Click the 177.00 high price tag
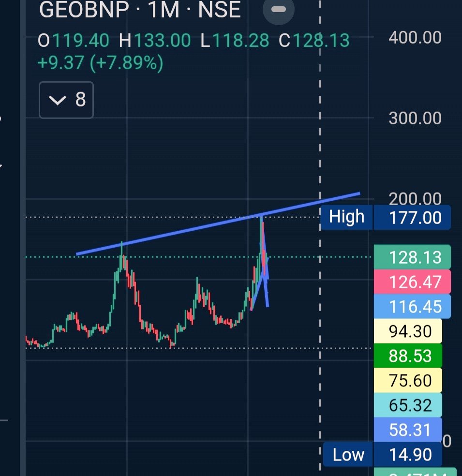 412,217
